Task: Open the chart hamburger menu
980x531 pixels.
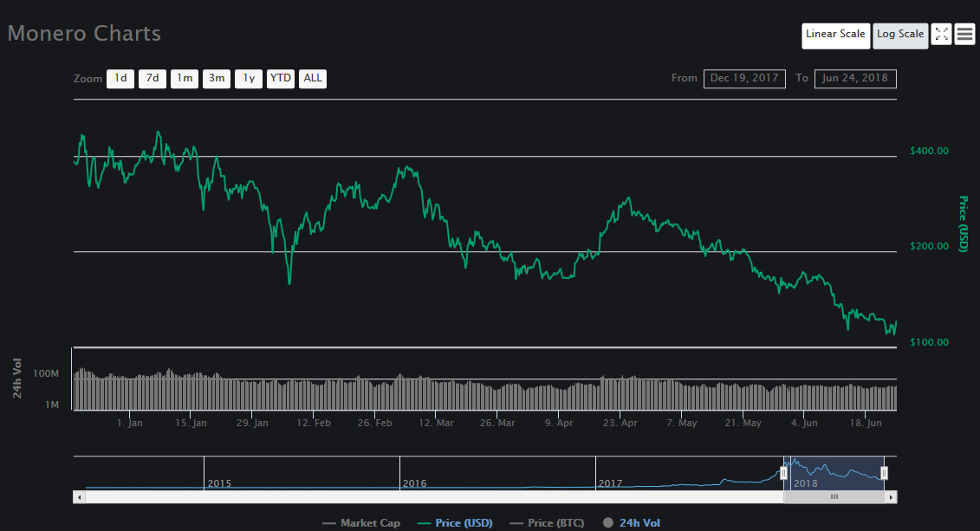Action: point(964,35)
